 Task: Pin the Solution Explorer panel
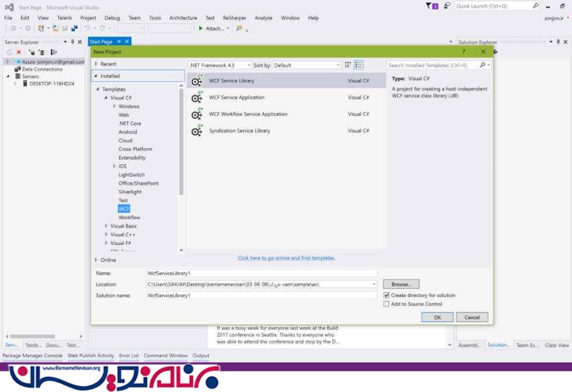tap(558, 42)
